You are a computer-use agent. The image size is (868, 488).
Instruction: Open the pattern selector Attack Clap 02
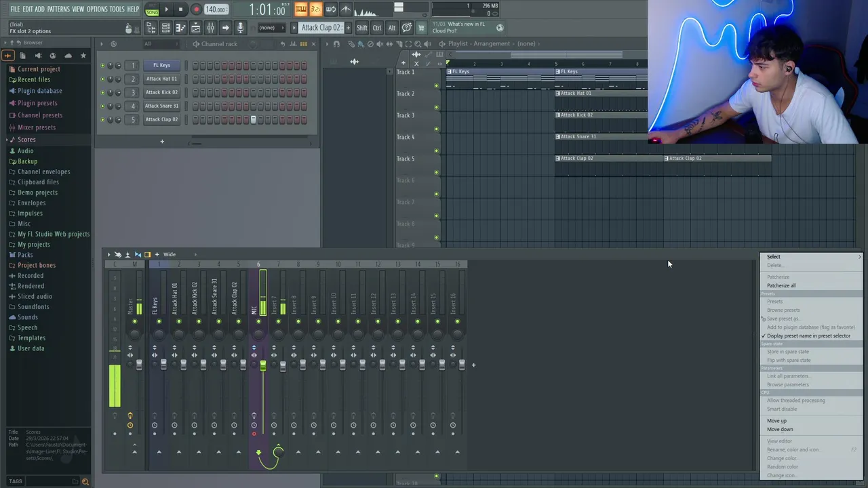pos(321,28)
